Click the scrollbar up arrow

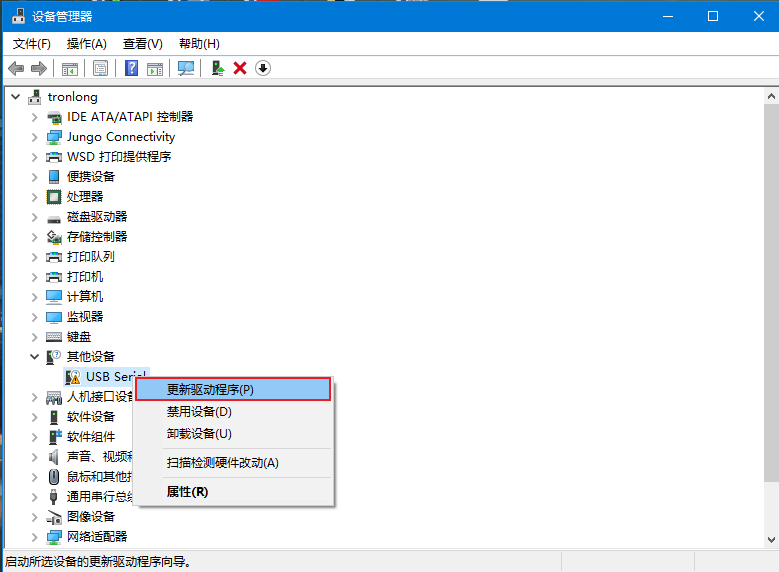(771, 96)
